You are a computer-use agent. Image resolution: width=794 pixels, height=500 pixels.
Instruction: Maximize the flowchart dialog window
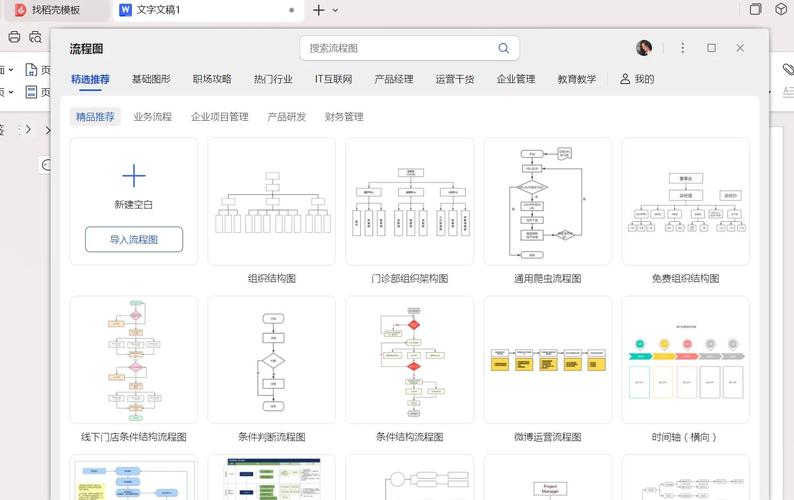tap(711, 48)
